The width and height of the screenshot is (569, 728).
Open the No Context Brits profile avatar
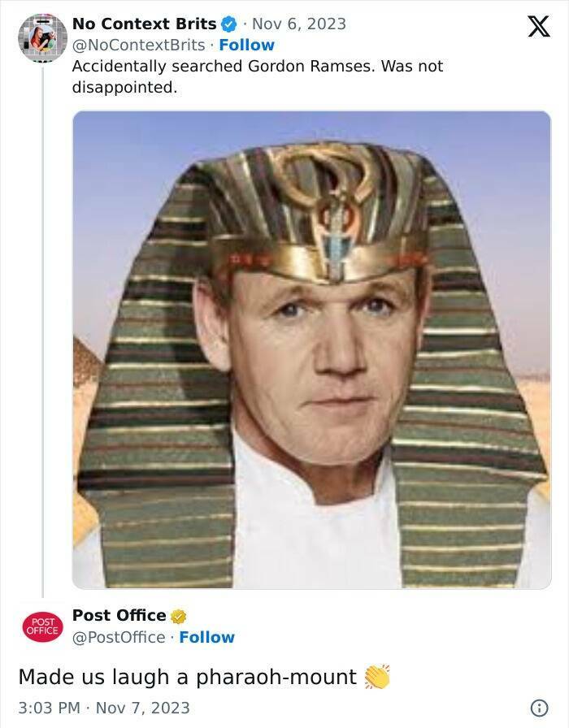pyautogui.click(x=42, y=37)
